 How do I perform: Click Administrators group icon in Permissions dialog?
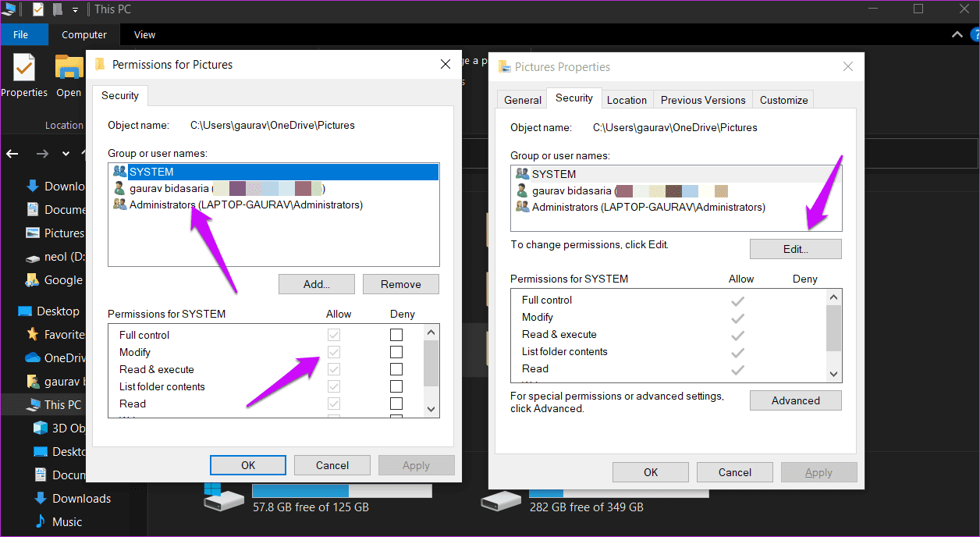coord(119,204)
